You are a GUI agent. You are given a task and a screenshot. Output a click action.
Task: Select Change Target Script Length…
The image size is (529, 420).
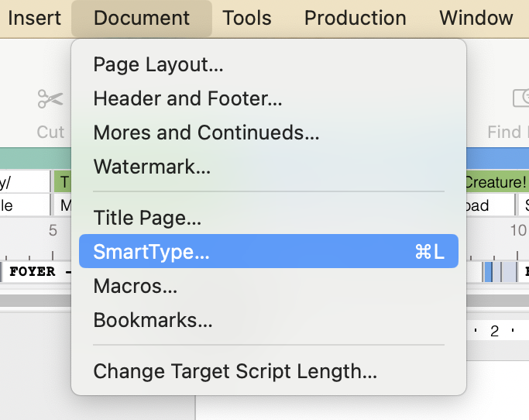tap(235, 371)
